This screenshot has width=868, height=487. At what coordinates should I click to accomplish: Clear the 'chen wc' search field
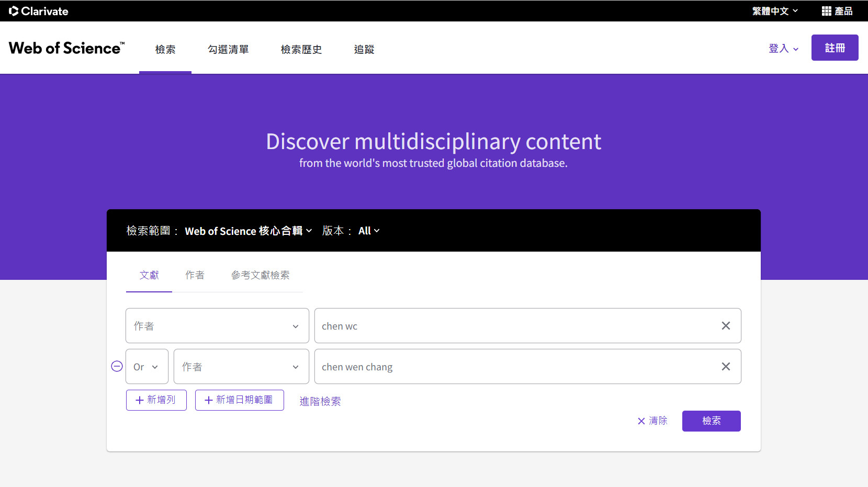click(x=726, y=326)
